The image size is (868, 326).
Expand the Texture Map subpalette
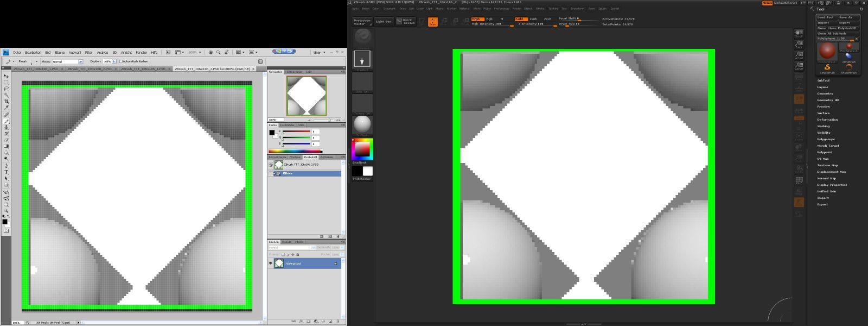pyautogui.click(x=827, y=165)
